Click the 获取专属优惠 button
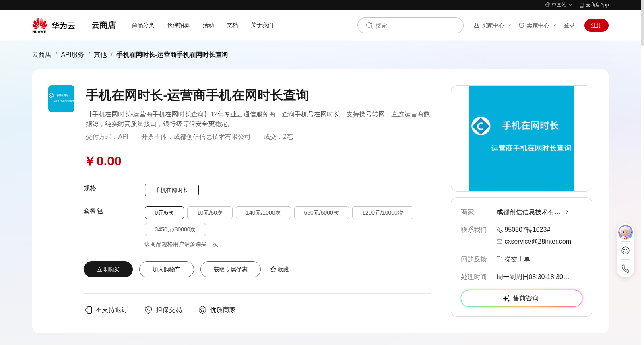 click(x=231, y=269)
